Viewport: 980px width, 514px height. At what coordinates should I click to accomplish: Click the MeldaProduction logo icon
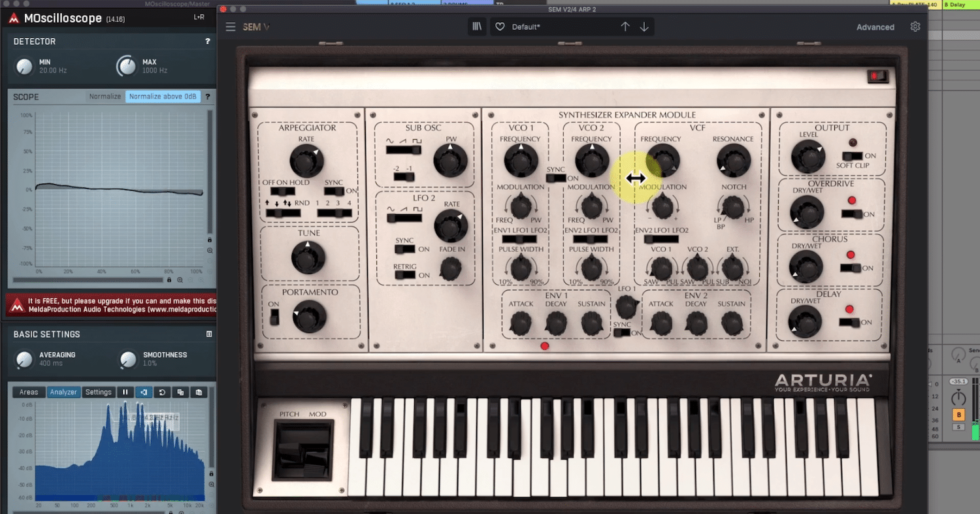click(14, 18)
